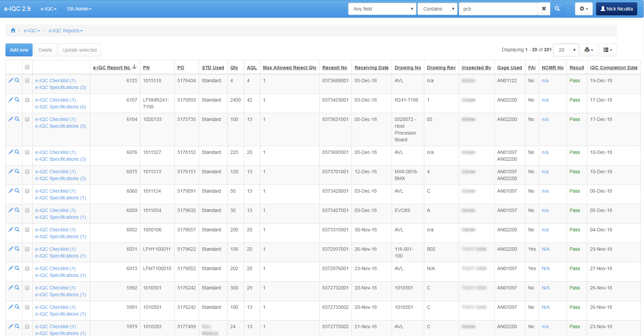Open the 'Any field' search dropdown

point(382,9)
